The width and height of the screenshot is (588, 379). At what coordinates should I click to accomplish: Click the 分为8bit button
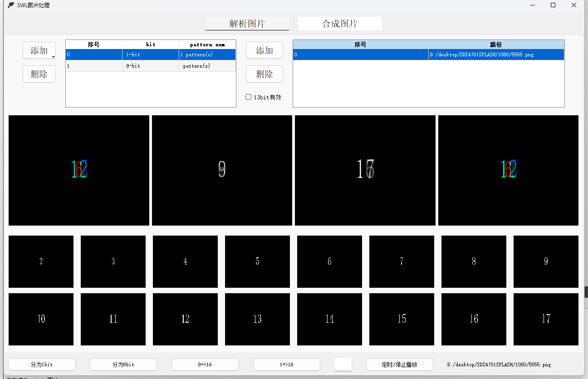coord(123,364)
